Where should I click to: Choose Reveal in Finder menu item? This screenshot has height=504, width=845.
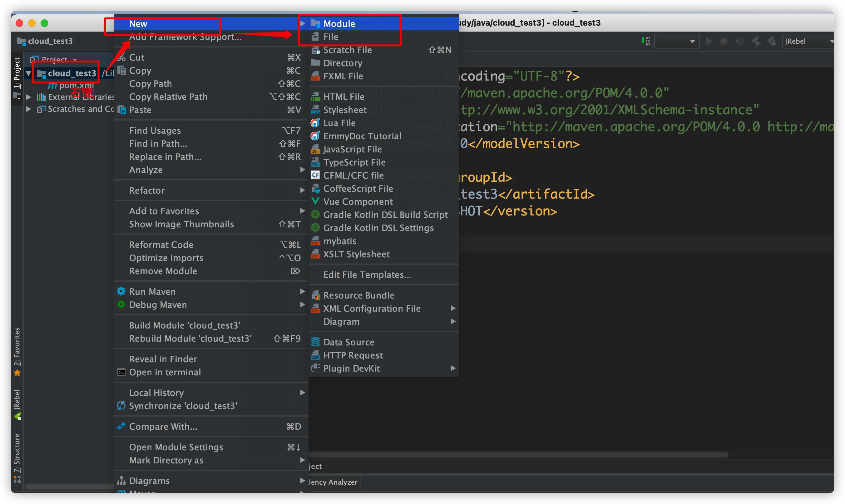(x=211, y=359)
